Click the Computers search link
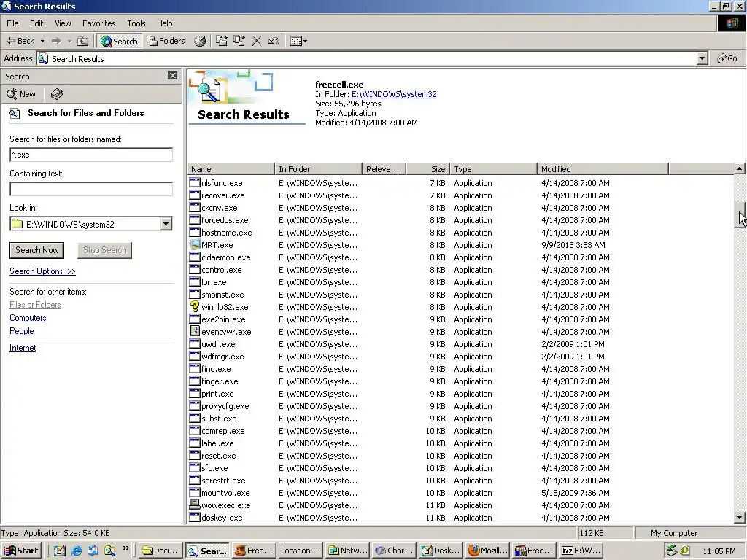Screen dimensions: 747x560 click(x=28, y=318)
